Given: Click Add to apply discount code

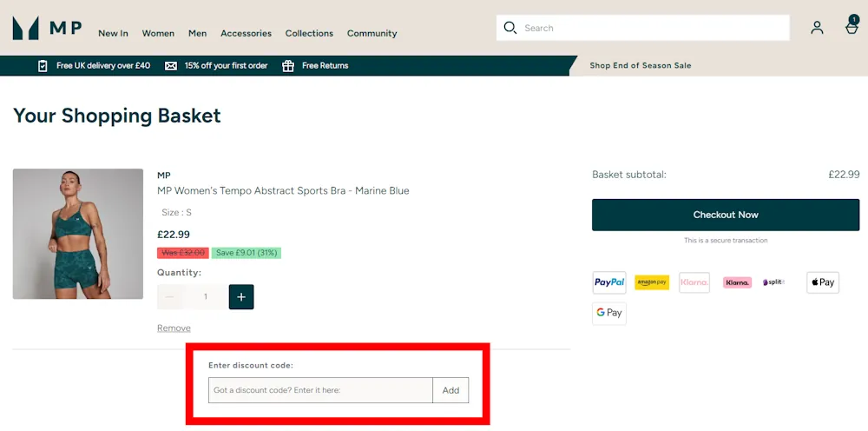Looking at the screenshot, I should [x=450, y=390].
